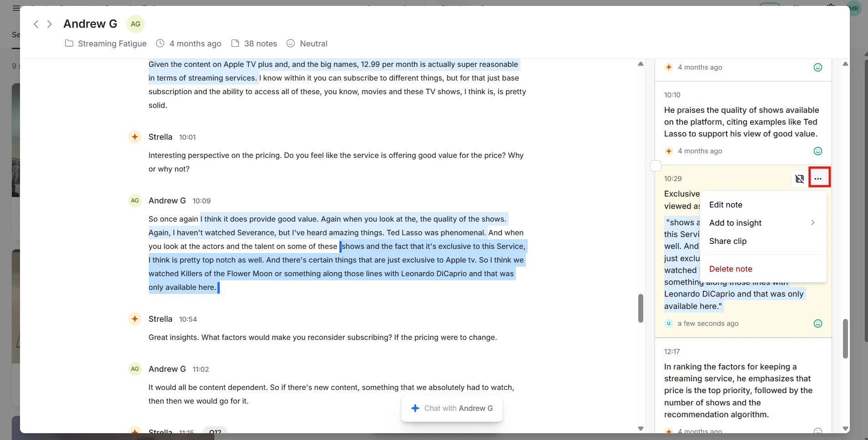The width and height of the screenshot is (868, 440).
Task: Select Share clip in the context menu
Action: tap(763, 241)
